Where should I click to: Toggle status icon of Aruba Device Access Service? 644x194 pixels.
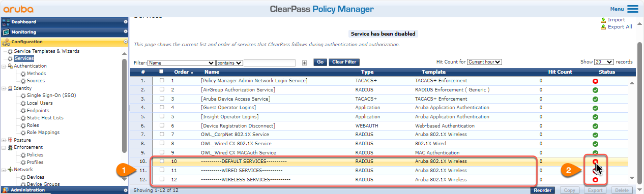click(x=595, y=99)
